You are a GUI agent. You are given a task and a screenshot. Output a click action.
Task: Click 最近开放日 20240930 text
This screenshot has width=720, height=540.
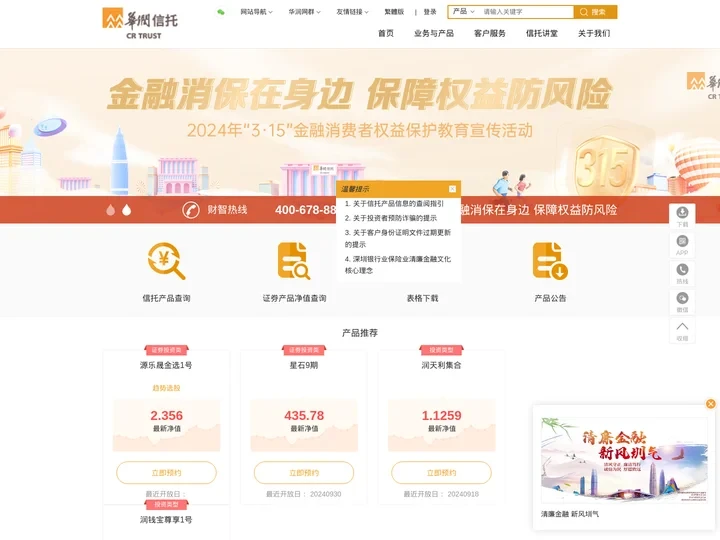pyautogui.click(x=304, y=494)
